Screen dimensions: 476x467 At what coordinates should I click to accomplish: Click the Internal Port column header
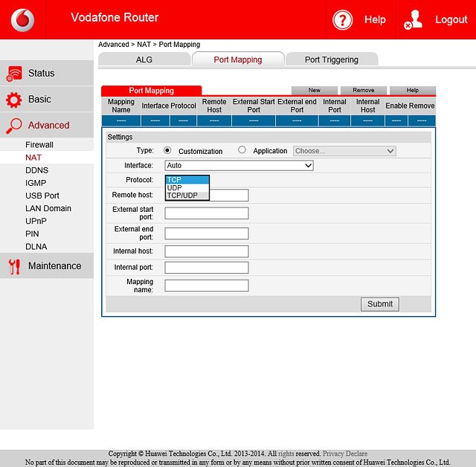pyautogui.click(x=334, y=106)
